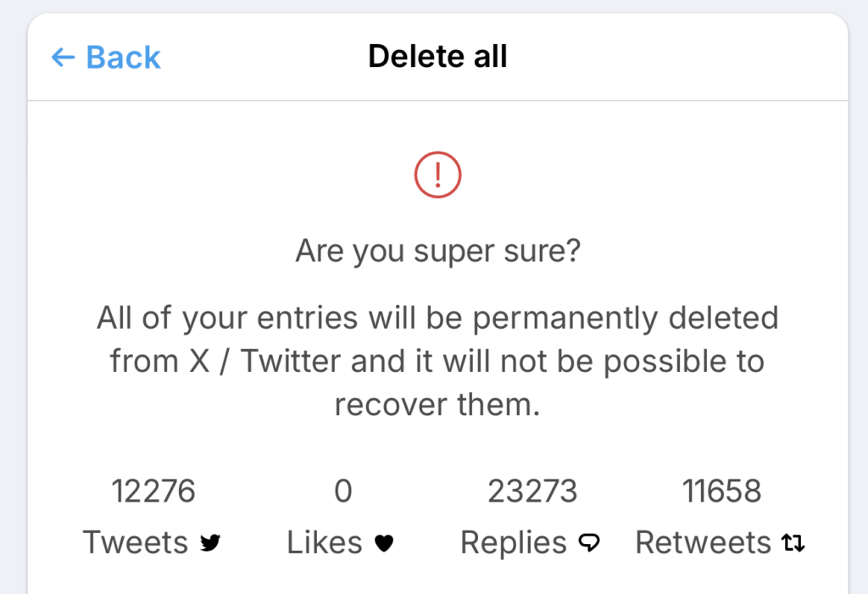Click the 23273 replies count
The width and height of the screenshot is (868, 594).
(532, 491)
